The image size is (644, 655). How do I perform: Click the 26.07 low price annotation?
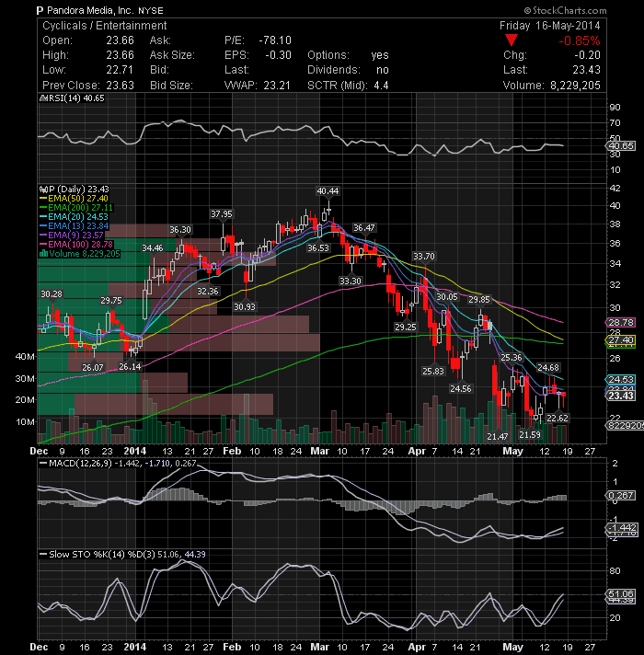(x=92, y=368)
